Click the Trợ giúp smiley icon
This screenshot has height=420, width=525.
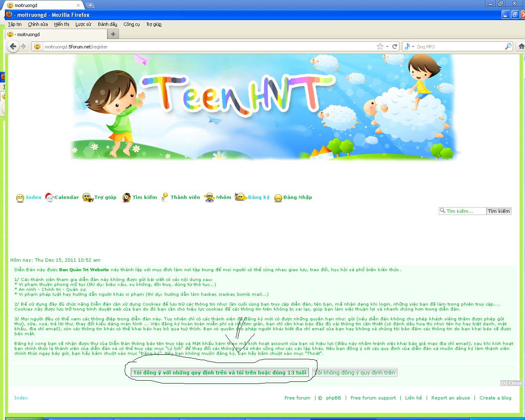(88, 198)
